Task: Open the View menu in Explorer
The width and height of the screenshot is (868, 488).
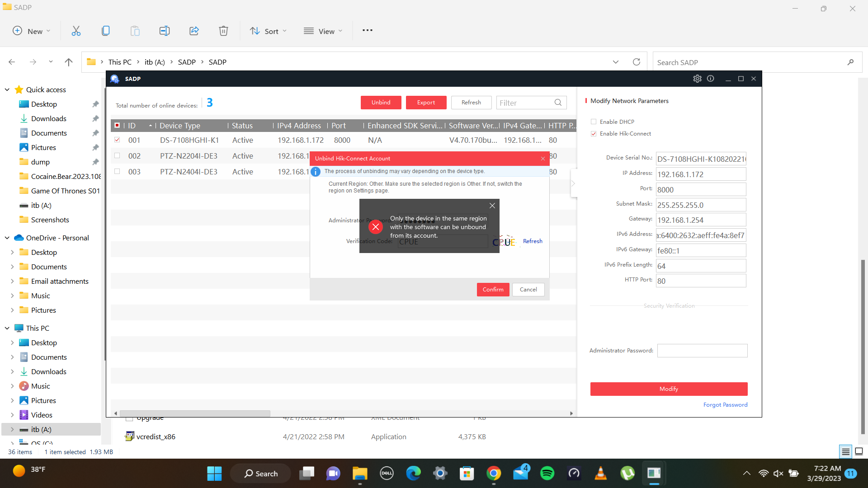Action: tap(323, 31)
